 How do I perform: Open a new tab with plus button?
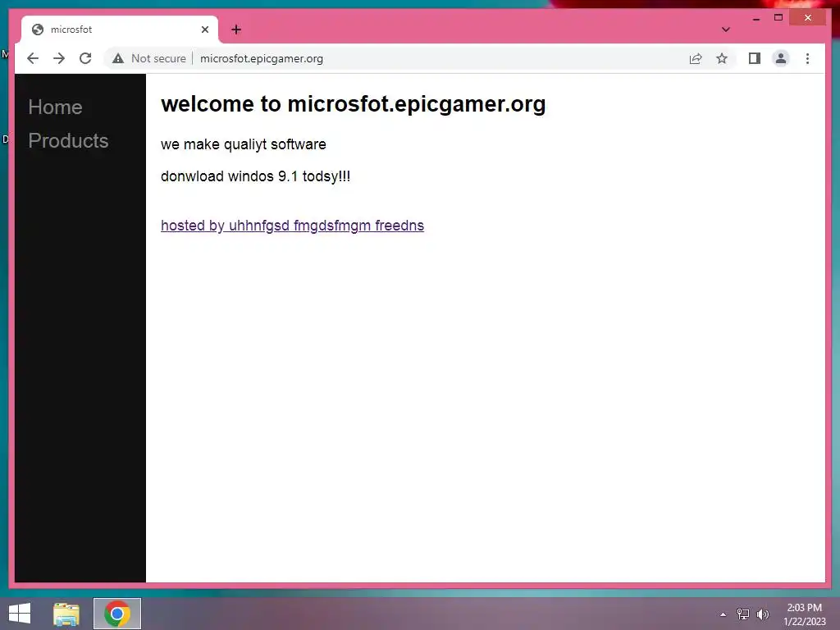236,30
